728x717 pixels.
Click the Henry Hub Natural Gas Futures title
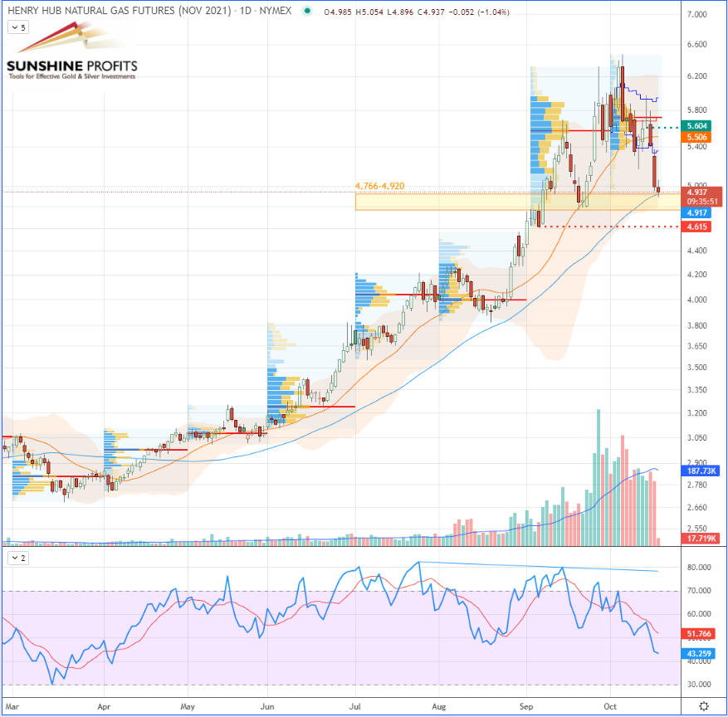(149, 11)
